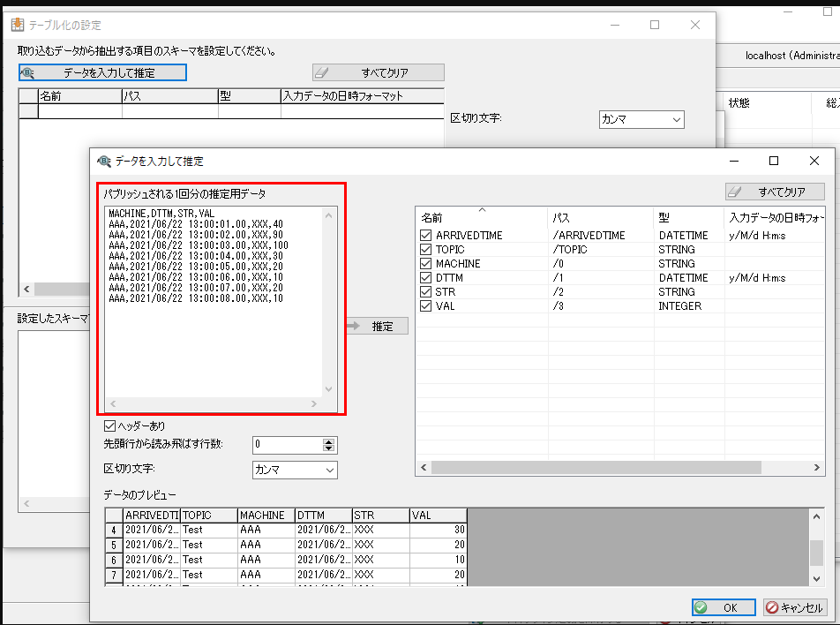Select preview row 4 header
The image size is (840, 625).
tap(114, 531)
